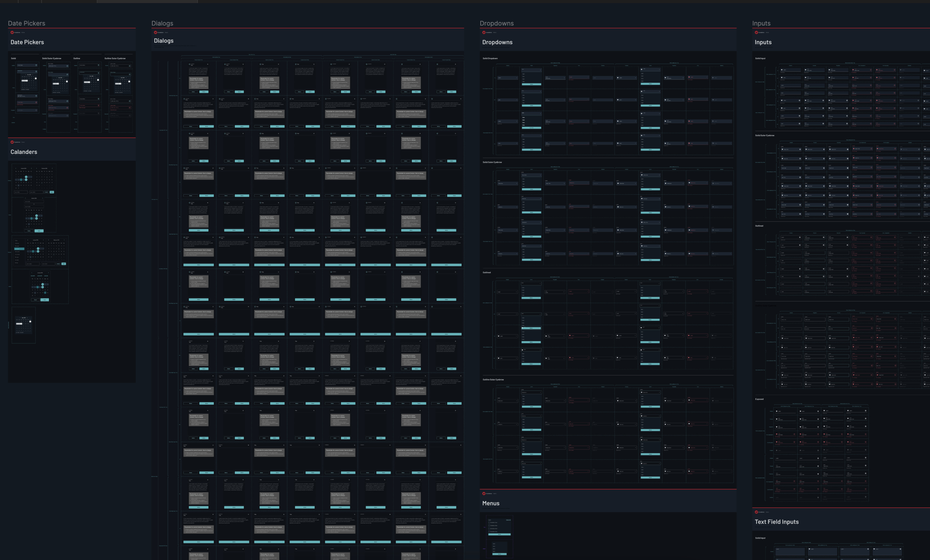
Task: Click the red logo icon in Dialogs header
Action: pos(156,33)
